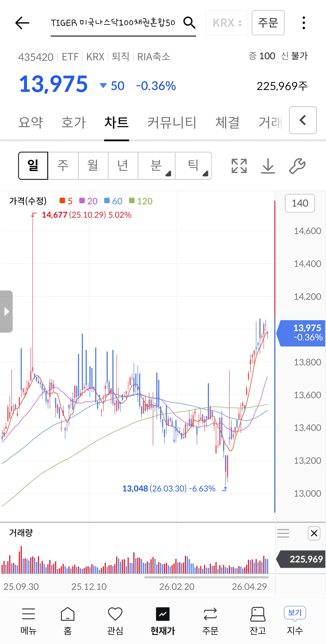
Task: Select the 년 yearly chart period
Action: [123, 166]
